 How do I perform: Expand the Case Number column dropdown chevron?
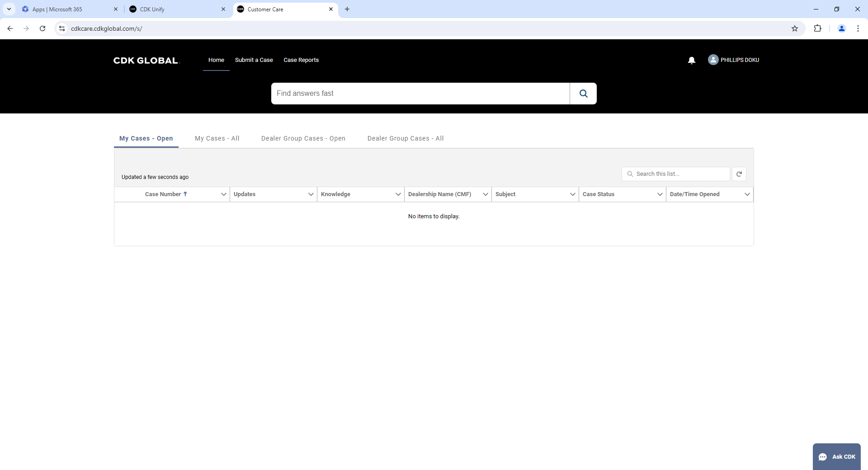pos(223,194)
